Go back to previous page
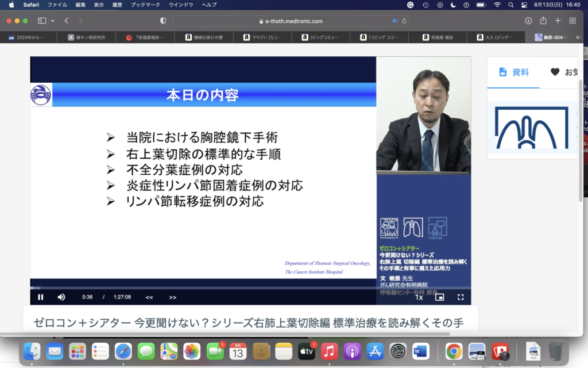 (67, 21)
